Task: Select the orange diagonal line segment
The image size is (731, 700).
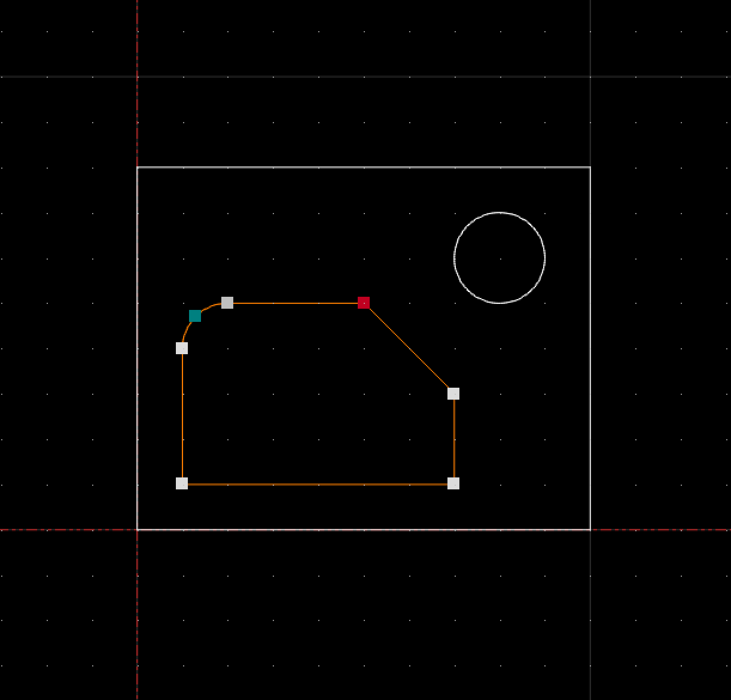Action: [409, 348]
